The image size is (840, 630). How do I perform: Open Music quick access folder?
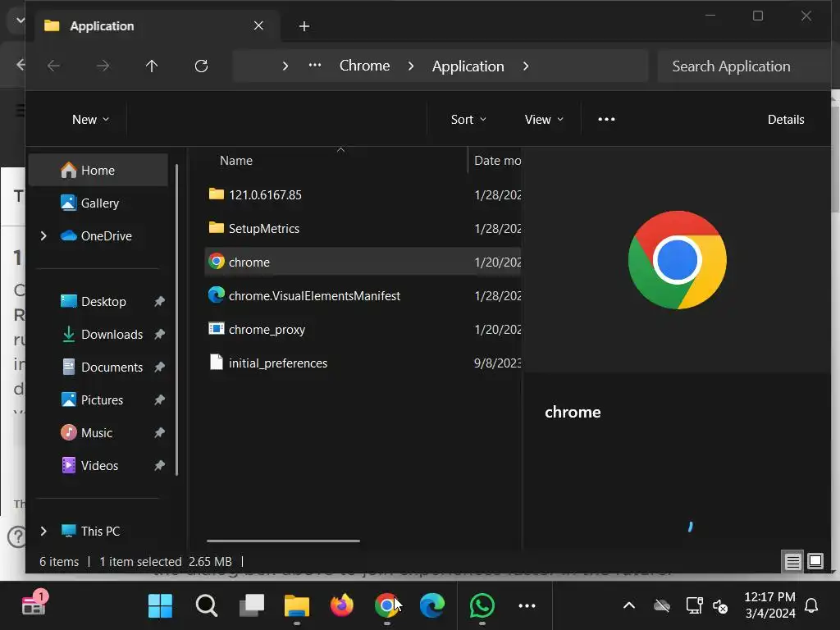[97, 433]
